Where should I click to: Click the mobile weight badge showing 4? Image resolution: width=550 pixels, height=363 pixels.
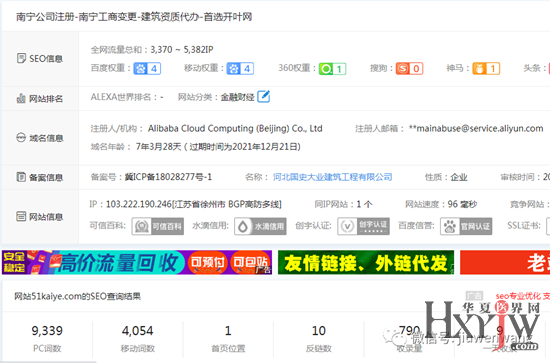[x=240, y=68]
